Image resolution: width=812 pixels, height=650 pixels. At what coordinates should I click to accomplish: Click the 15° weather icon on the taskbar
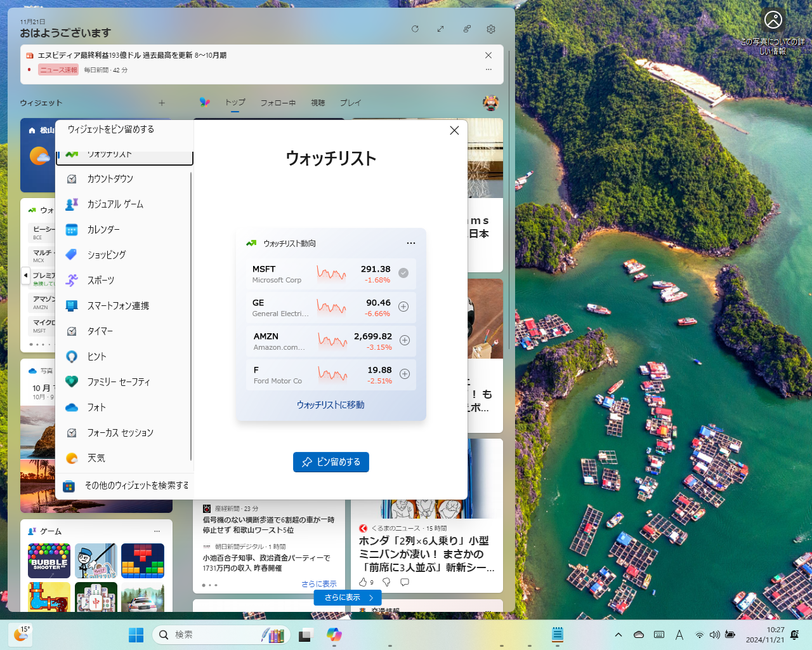click(20, 635)
